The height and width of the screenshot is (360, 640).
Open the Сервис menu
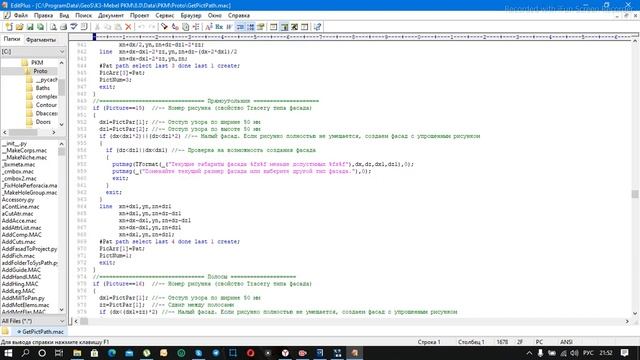pyautogui.click(x=165, y=16)
